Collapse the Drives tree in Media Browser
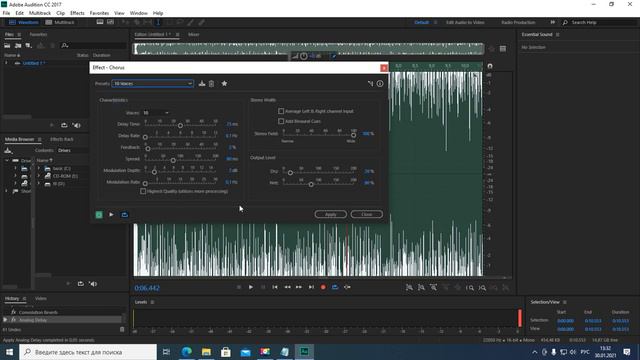 coord(7,160)
